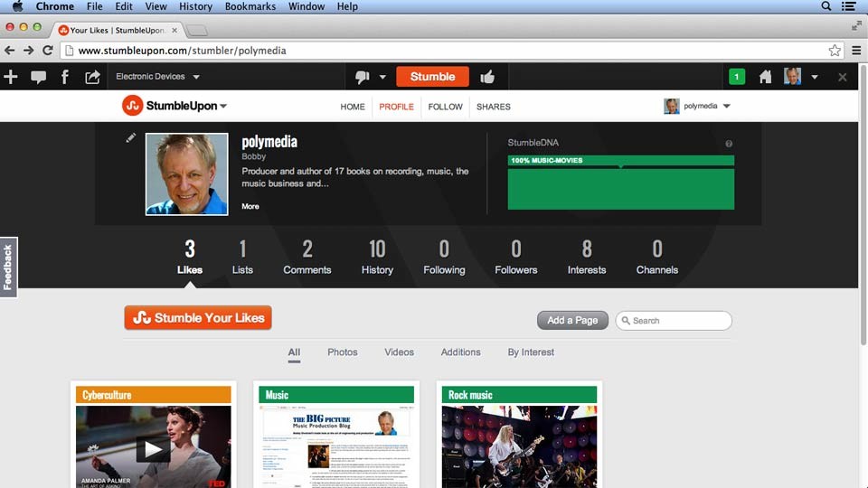This screenshot has width=868, height=488.
Task: Click the user avatar in dark toolbar
Action: coord(792,76)
